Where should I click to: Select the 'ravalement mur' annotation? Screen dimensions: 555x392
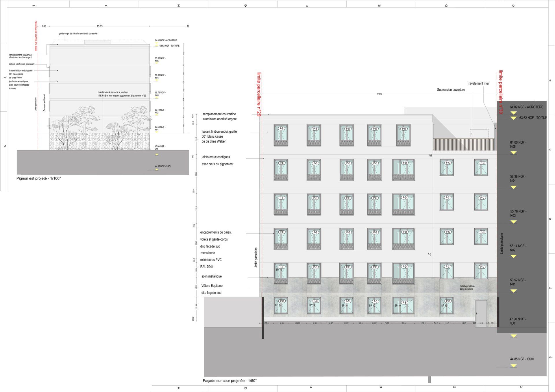tap(478, 84)
